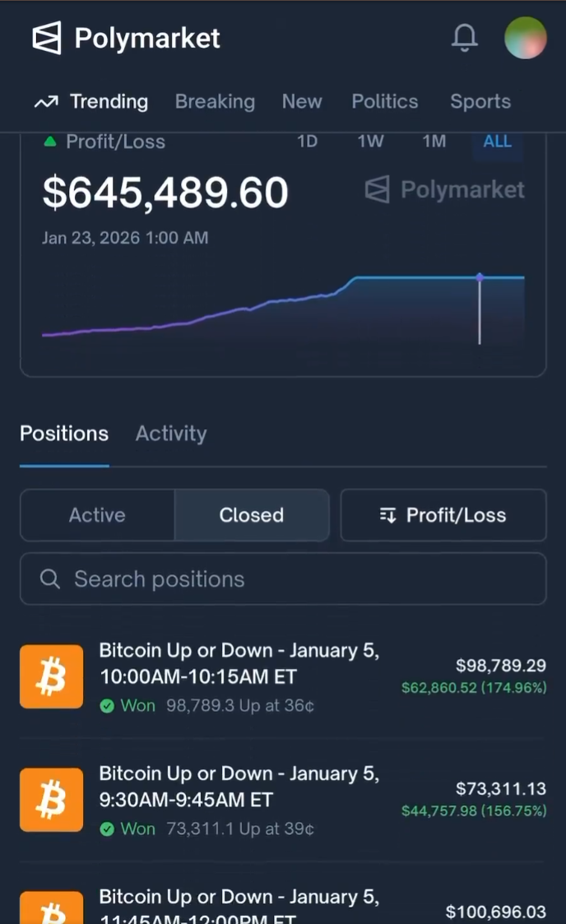Click the Bitcoin icon for 10:00AM-10:15AM market
This screenshot has width=566, height=924.
(x=51, y=676)
